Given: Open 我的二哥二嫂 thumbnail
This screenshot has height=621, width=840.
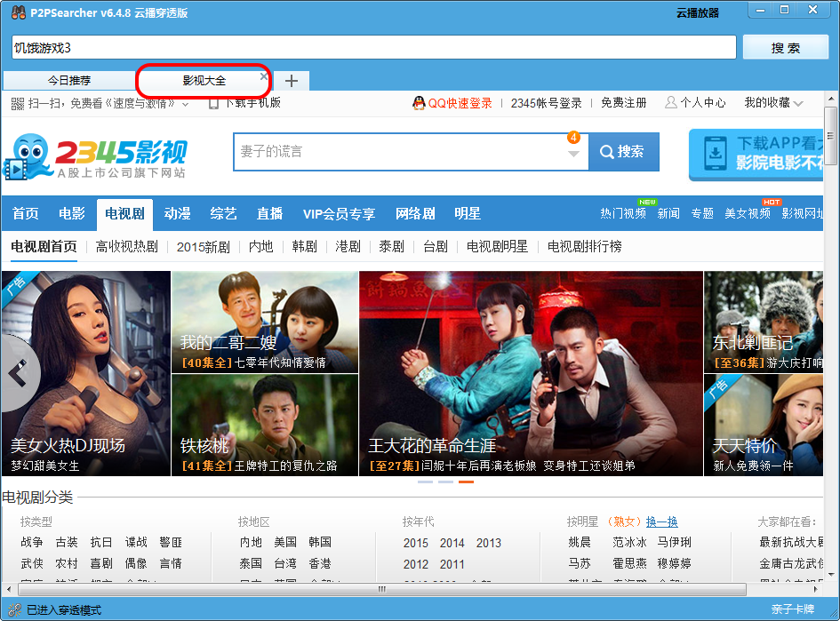Looking at the screenshot, I should (265, 322).
